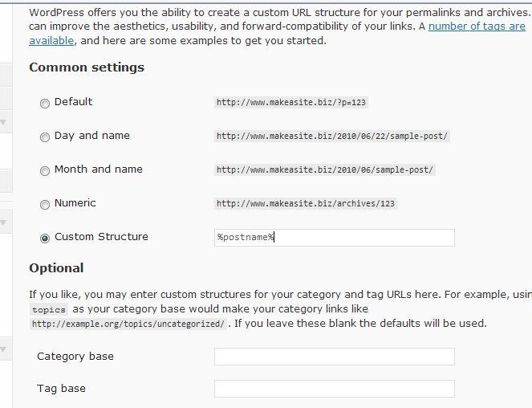Viewport: 532px width, 408px height.
Task: Expand the sidebar arrow beside Category base row
Action: (3, 349)
